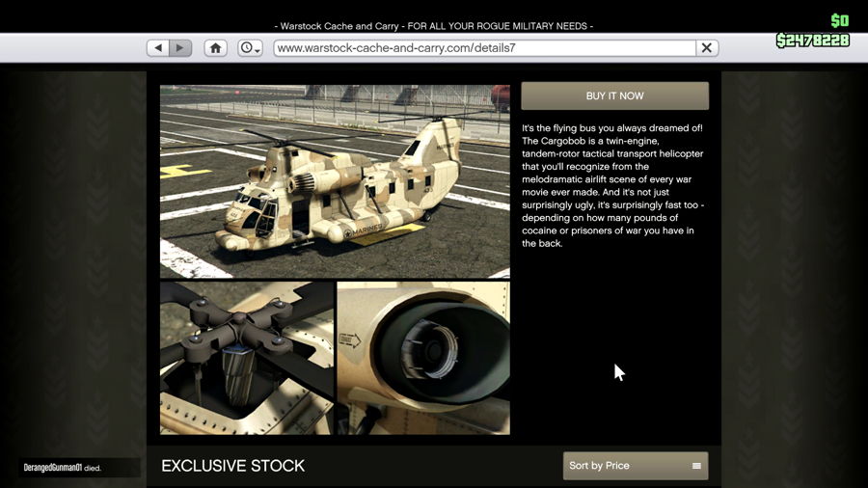This screenshot has width=868, height=488.
Task: Open the browser home page icon
Action: [x=215, y=48]
